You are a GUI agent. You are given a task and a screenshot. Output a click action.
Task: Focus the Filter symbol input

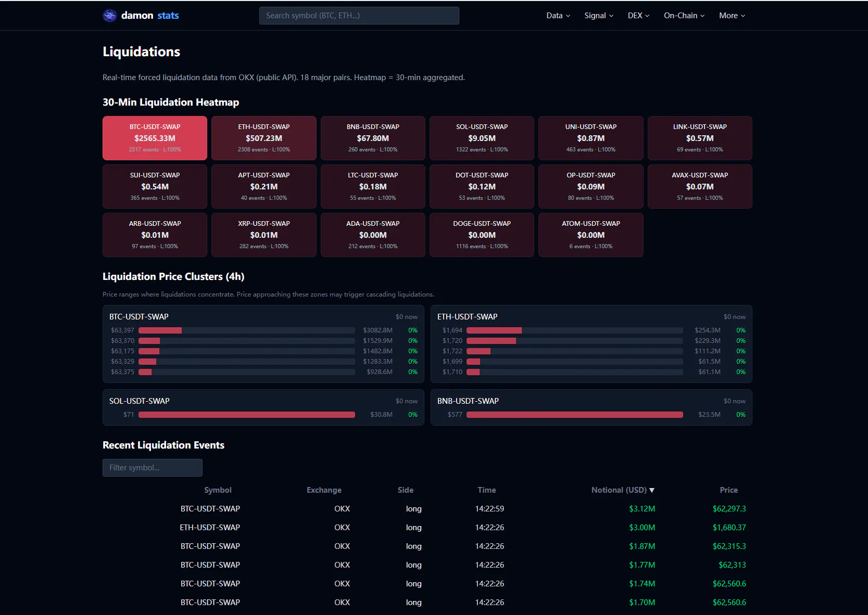coord(153,468)
